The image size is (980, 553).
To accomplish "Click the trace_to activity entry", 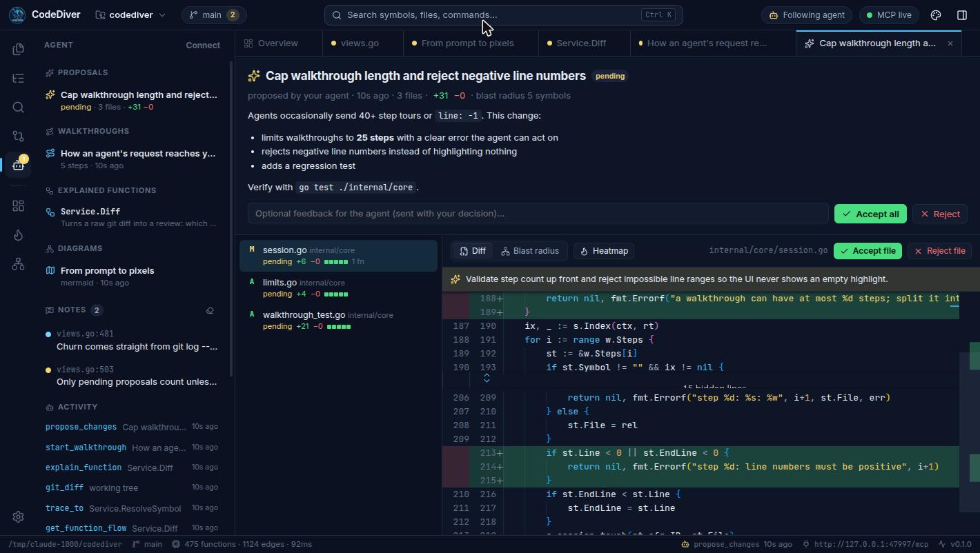I will click(132, 508).
